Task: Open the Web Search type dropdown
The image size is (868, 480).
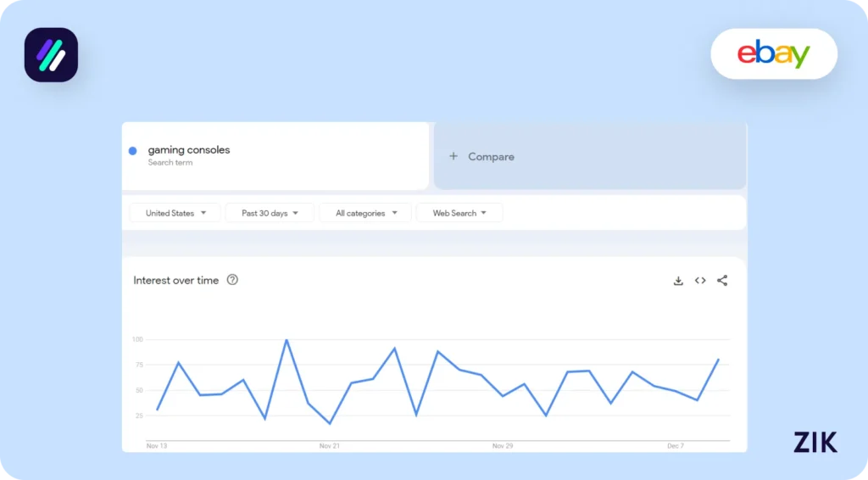Action: pos(459,213)
